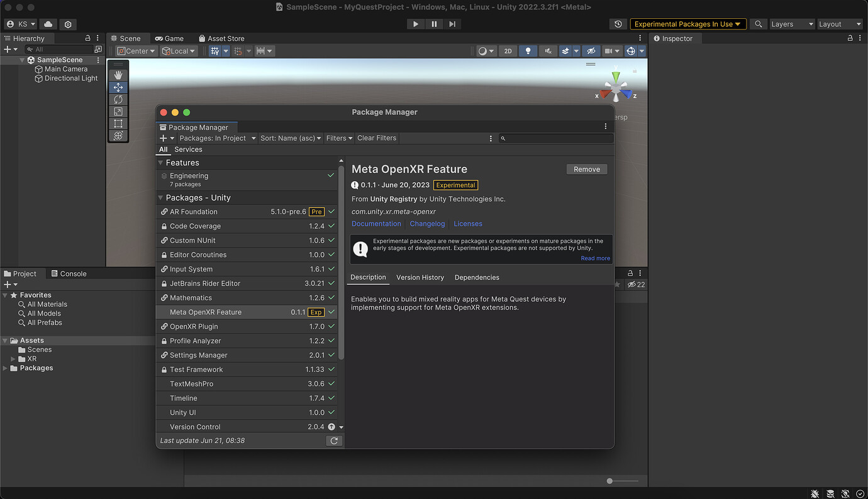Refresh packages with the reload icon

point(334,441)
